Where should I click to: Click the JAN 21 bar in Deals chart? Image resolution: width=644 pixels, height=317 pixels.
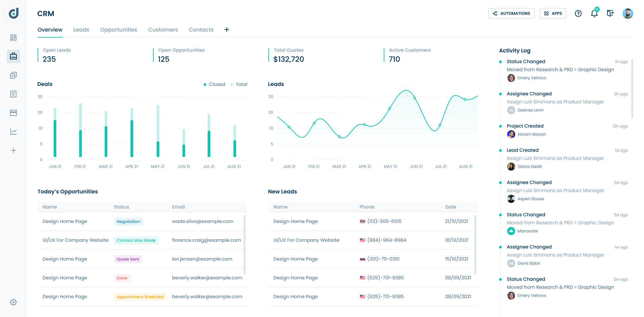pyautogui.click(x=55, y=132)
